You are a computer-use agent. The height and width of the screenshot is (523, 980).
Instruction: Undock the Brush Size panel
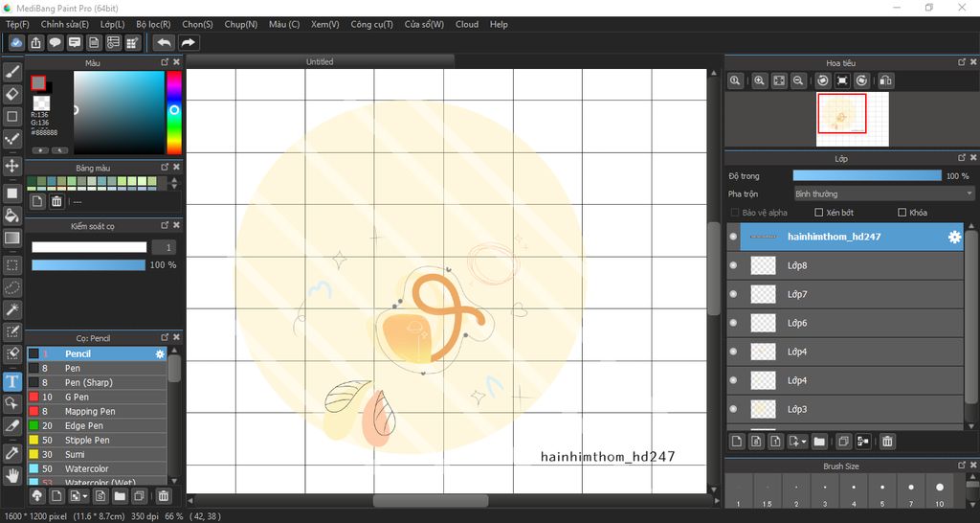point(962,466)
